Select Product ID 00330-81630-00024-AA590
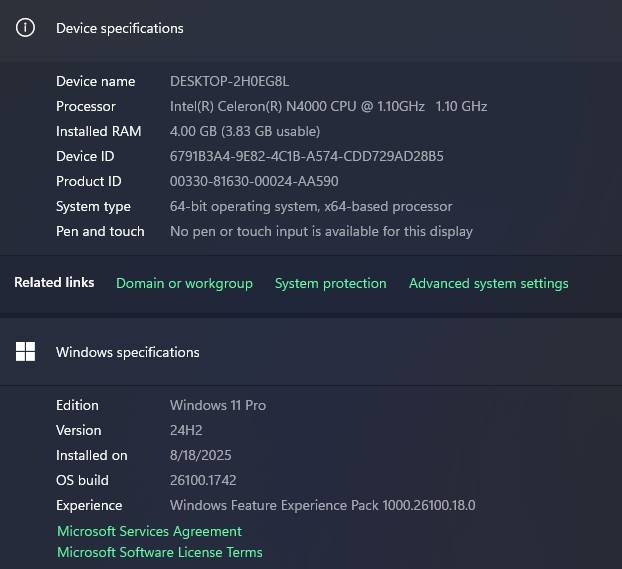Image resolution: width=622 pixels, height=569 pixels. (x=254, y=181)
